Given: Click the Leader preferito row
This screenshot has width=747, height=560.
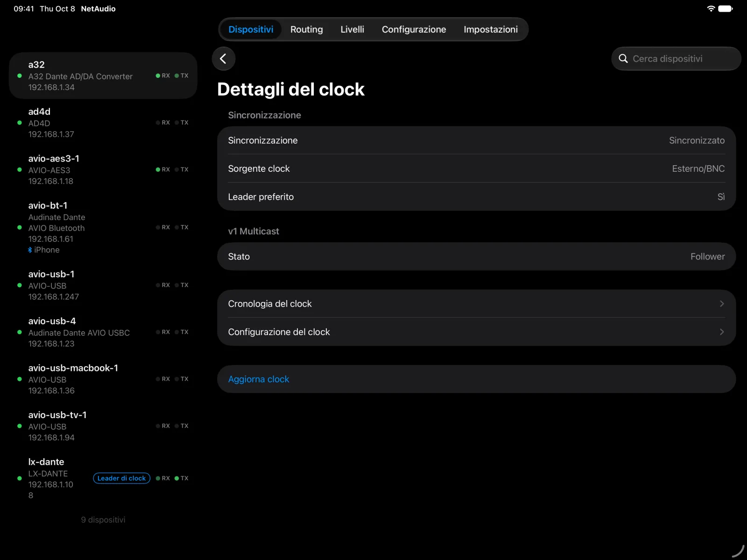Looking at the screenshot, I should 476,196.
